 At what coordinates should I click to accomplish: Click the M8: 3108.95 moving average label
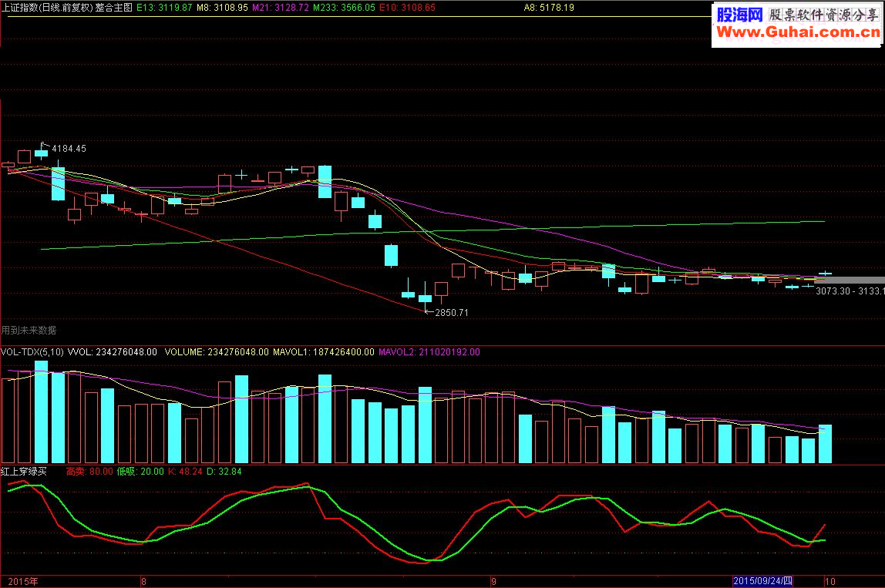click(x=222, y=8)
